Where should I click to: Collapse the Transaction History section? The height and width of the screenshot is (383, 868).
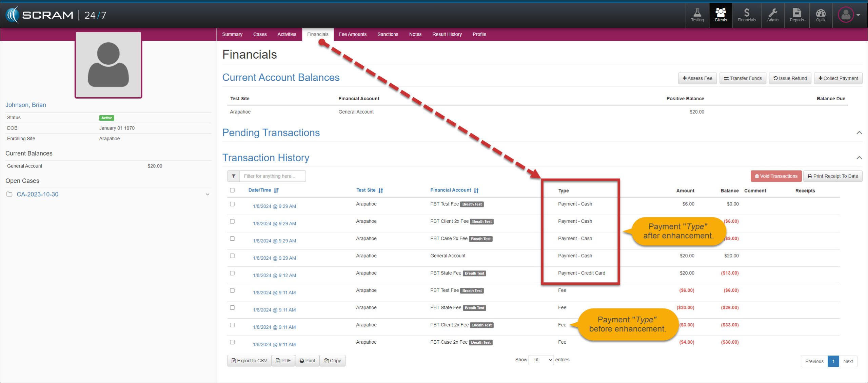click(859, 158)
